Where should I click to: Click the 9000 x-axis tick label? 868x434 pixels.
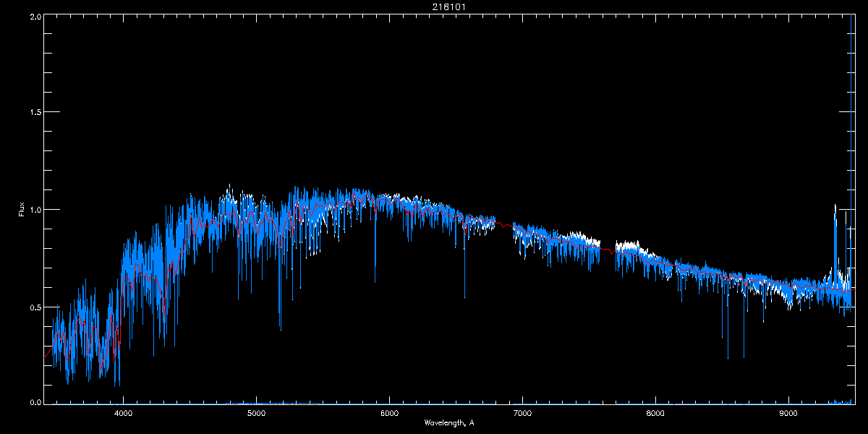(x=788, y=414)
